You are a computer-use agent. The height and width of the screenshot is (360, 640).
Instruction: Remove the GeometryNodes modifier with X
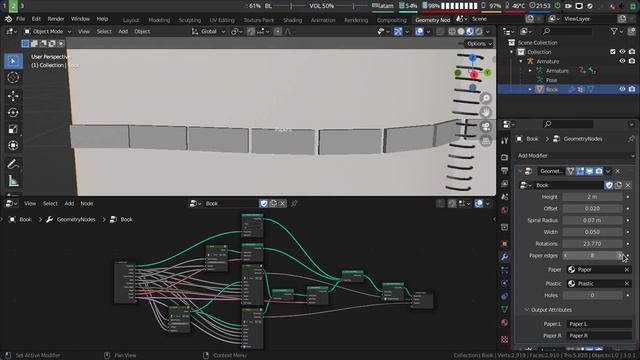click(x=618, y=171)
